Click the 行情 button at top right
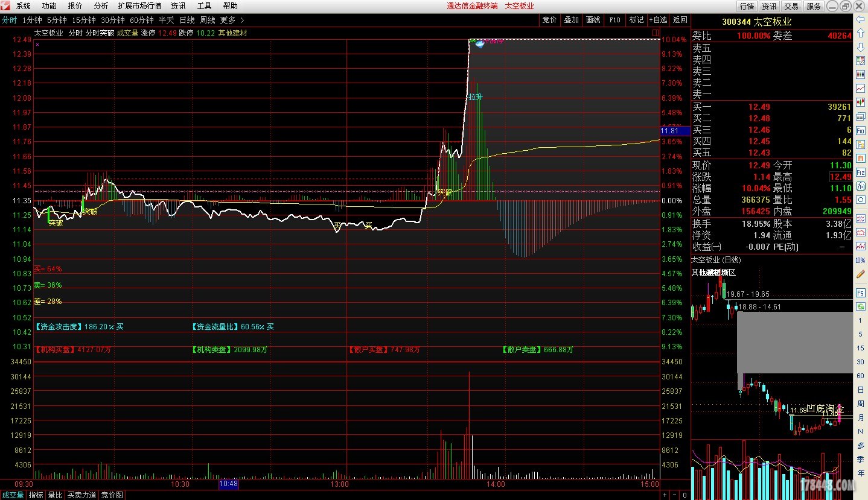 (x=747, y=6)
